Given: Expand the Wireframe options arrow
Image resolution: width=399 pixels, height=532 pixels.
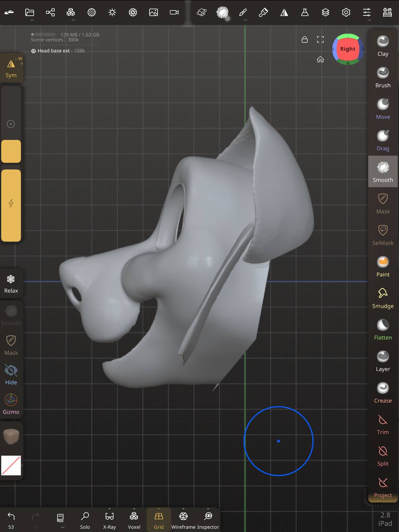Looking at the screenshot, I should pyautogui.click(x=183, y=509).
